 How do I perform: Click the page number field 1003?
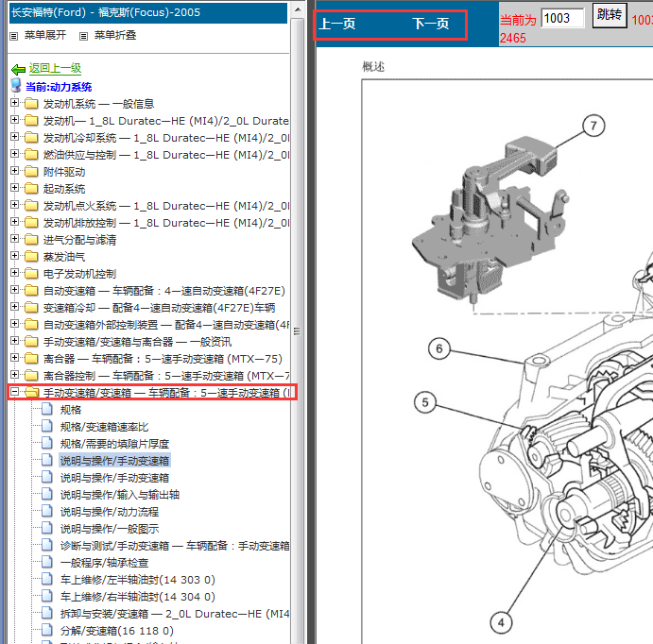(562, 18)
